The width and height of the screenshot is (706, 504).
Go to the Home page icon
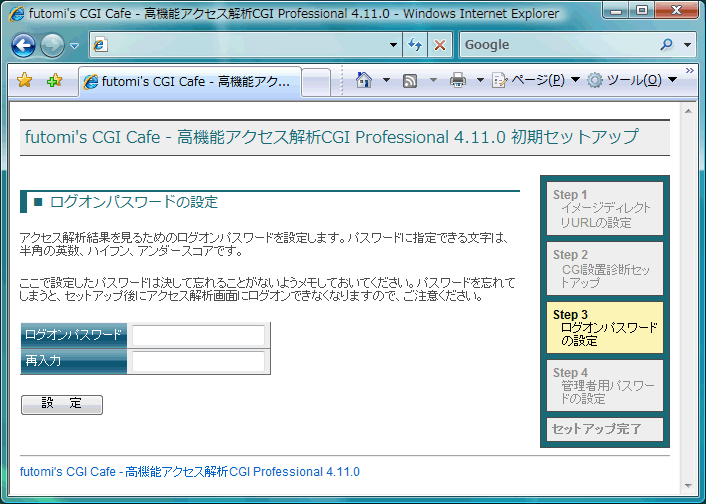(x=364, y=80)
